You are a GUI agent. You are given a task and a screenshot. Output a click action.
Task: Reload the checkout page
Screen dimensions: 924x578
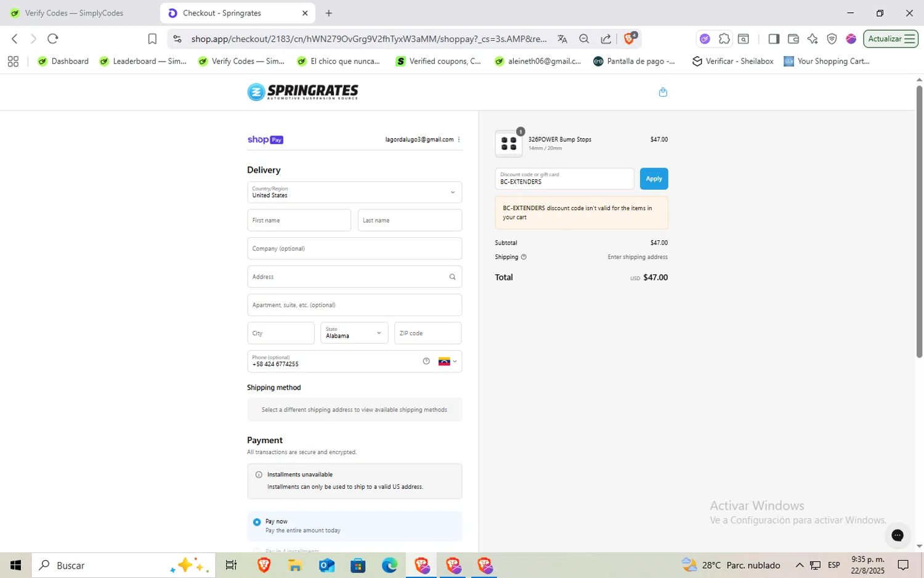tap(53, 39)
